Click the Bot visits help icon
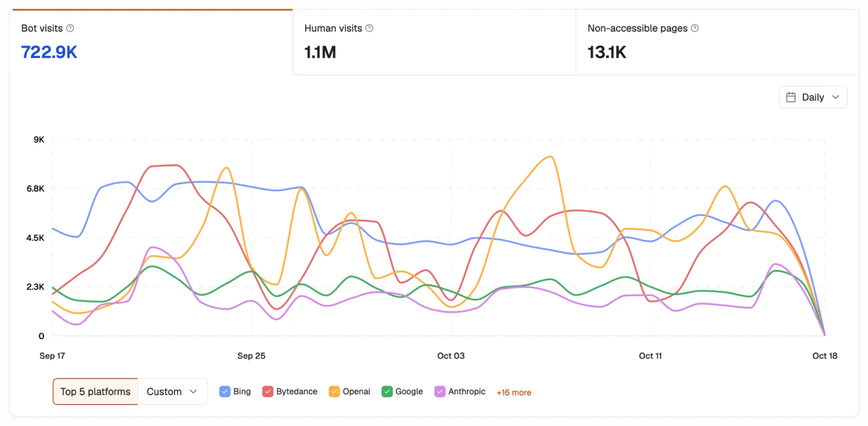The width and height of the screenshot is (868, 426). (70, 28)
